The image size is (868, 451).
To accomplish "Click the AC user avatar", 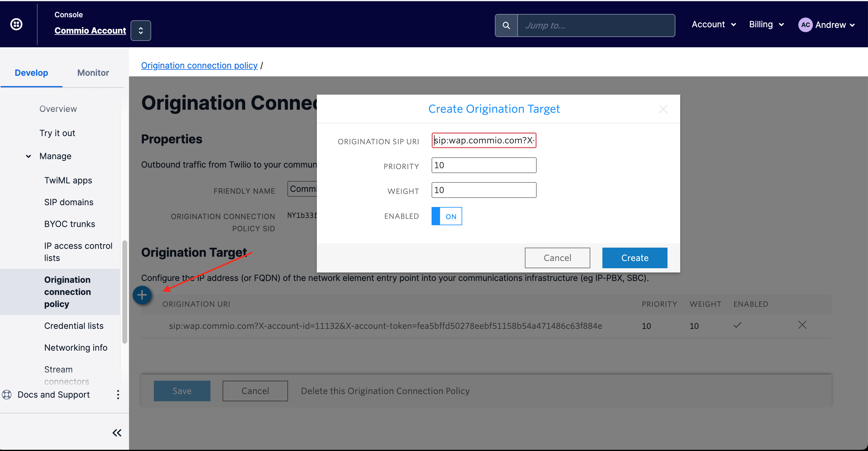I will tap(805, 25).
